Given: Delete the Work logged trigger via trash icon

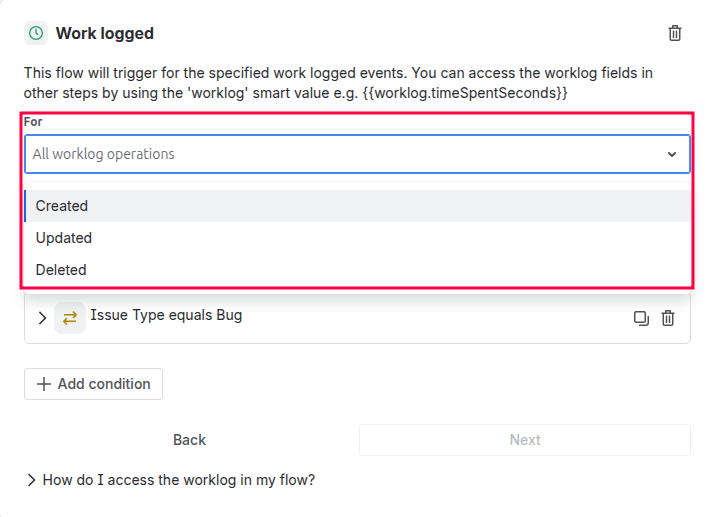Looking at the screenshot, I should click(x=675, y=33).
